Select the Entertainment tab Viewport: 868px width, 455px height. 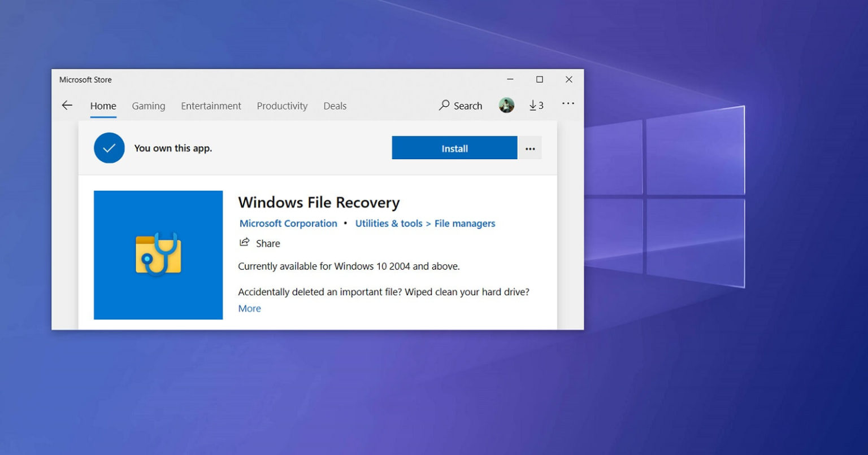210,106
